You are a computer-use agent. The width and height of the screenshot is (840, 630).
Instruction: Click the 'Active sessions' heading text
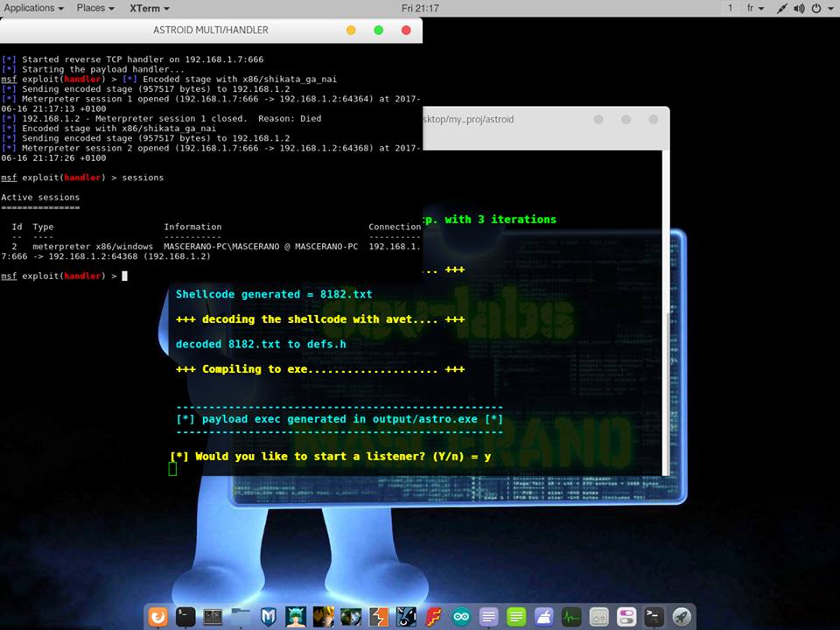tap(40, 197)
